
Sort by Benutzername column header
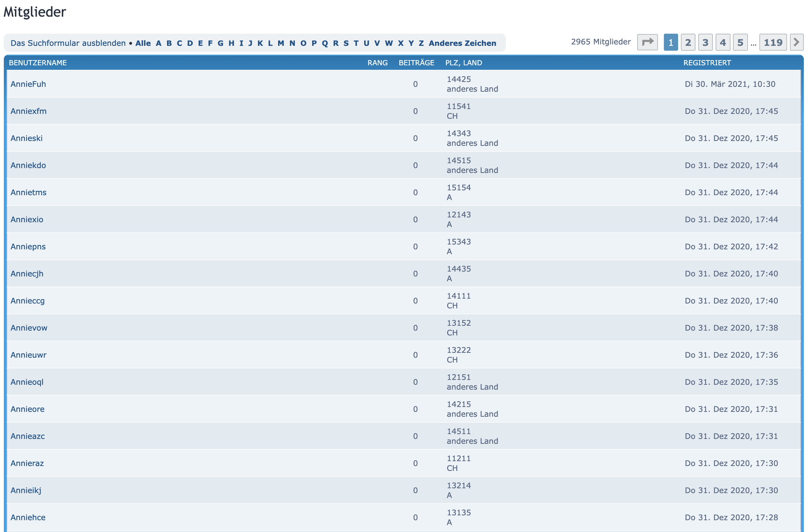38,63
